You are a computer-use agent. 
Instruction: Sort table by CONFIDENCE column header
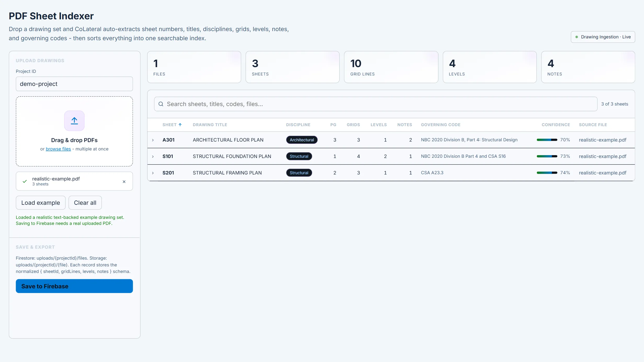pos(556,125)
